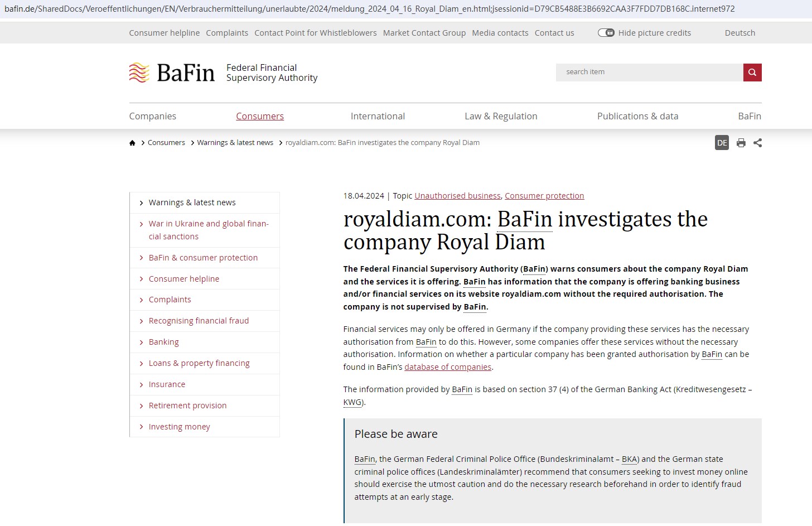Image resolution: width=812 pixels, height=526 pixels.
Task: Open the Consumers main menu
Action: click(260, 116)
